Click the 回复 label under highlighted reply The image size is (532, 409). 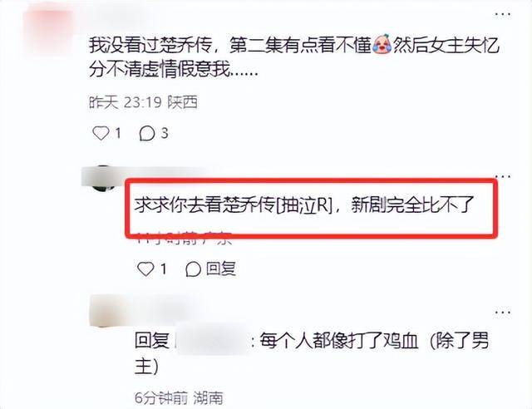[221, 269]
